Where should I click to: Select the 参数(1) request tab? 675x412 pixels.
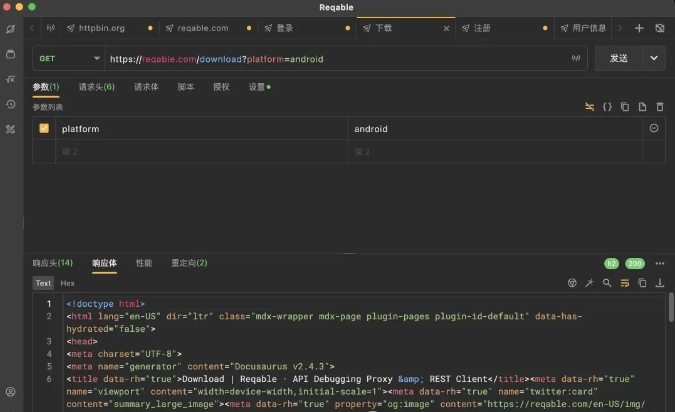point(46,87)
